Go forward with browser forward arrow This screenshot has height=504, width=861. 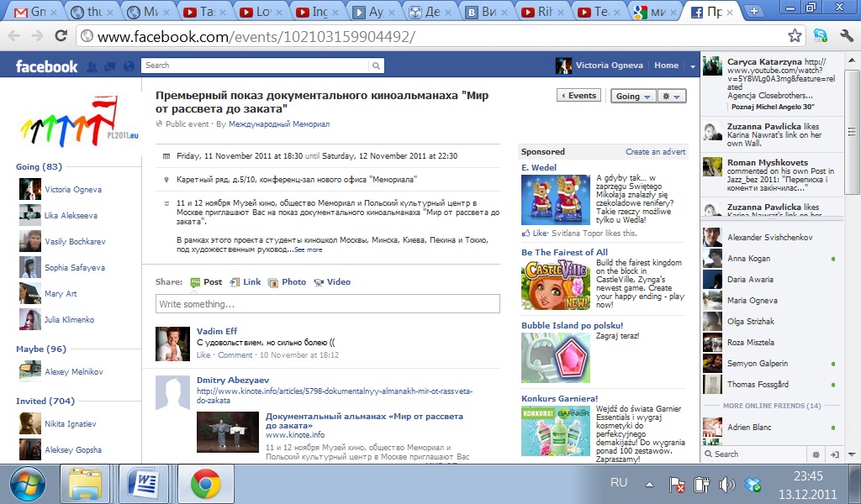click(37, 36)
